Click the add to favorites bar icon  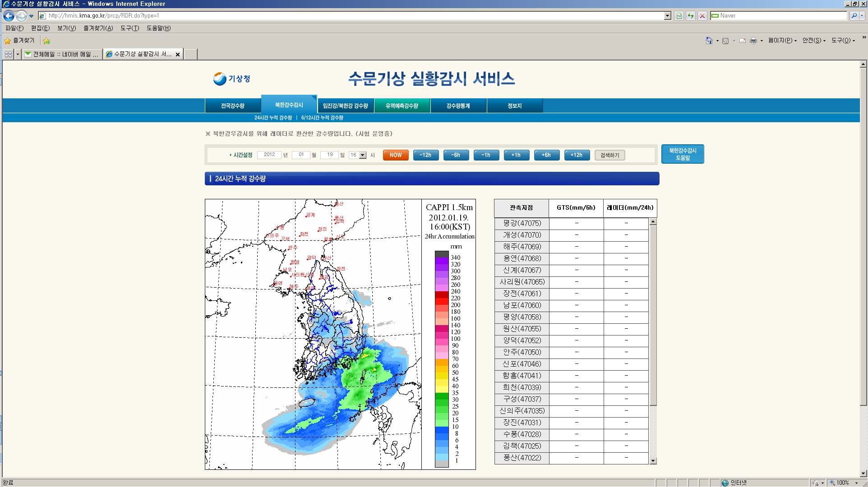tap(46, 41)
